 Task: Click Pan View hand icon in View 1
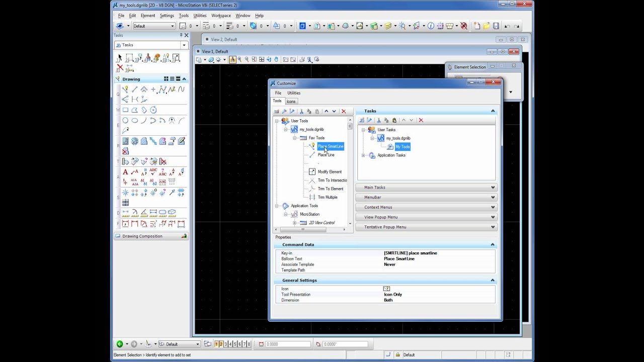coord(276,59)
